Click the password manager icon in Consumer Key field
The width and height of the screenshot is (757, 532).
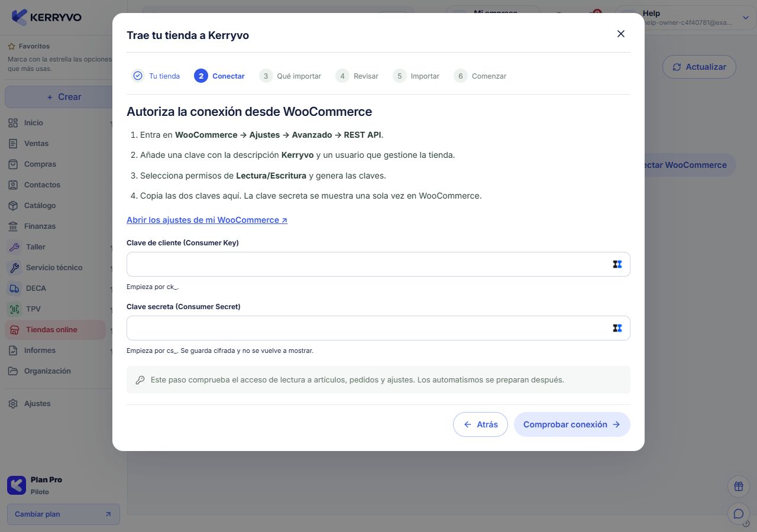[x=617, y=264]
